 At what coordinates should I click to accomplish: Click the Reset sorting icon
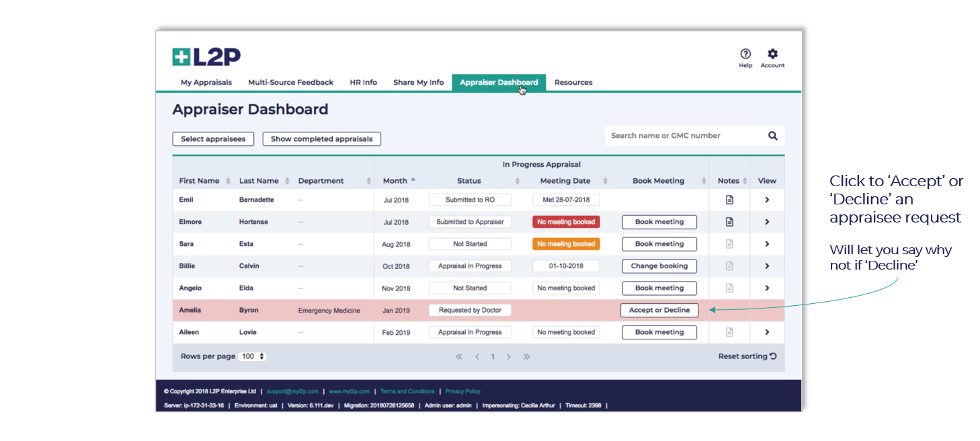(773, 356)
